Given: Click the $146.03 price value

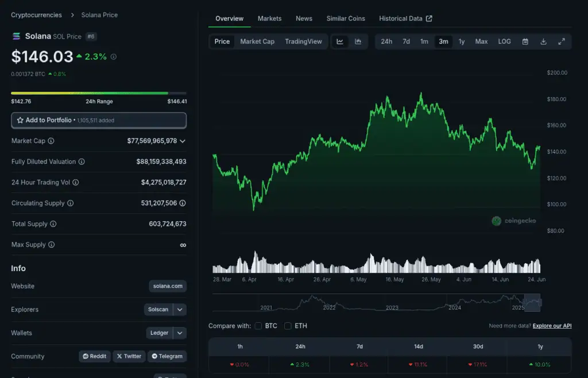Looking at the screenshot, I should (42, 57).
